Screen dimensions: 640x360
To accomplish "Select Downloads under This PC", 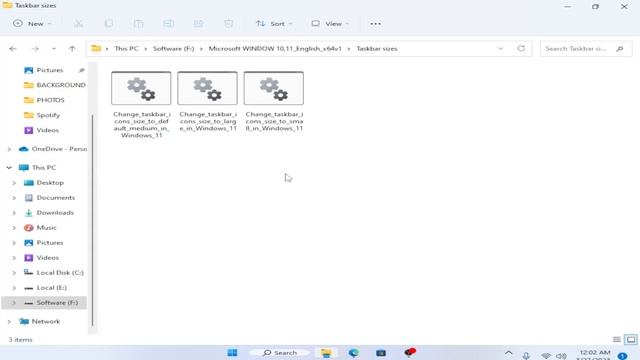I will click(x=49, y=213).
